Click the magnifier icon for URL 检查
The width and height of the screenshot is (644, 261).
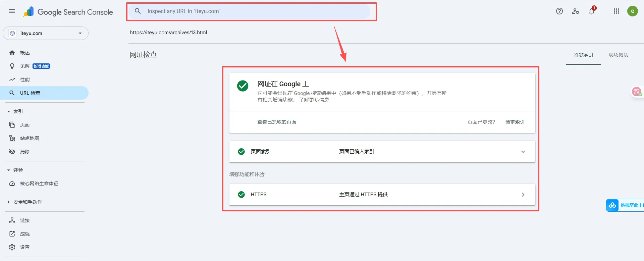(x=12, y=93)
